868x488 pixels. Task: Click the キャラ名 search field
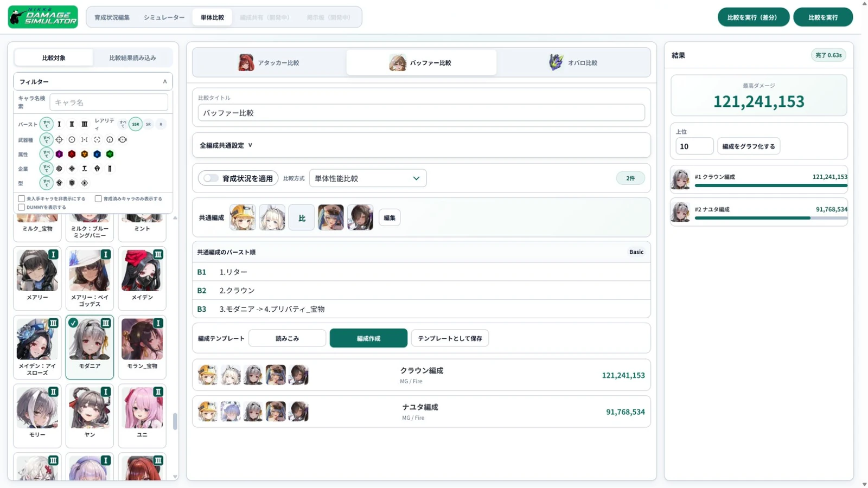[109, 102]
